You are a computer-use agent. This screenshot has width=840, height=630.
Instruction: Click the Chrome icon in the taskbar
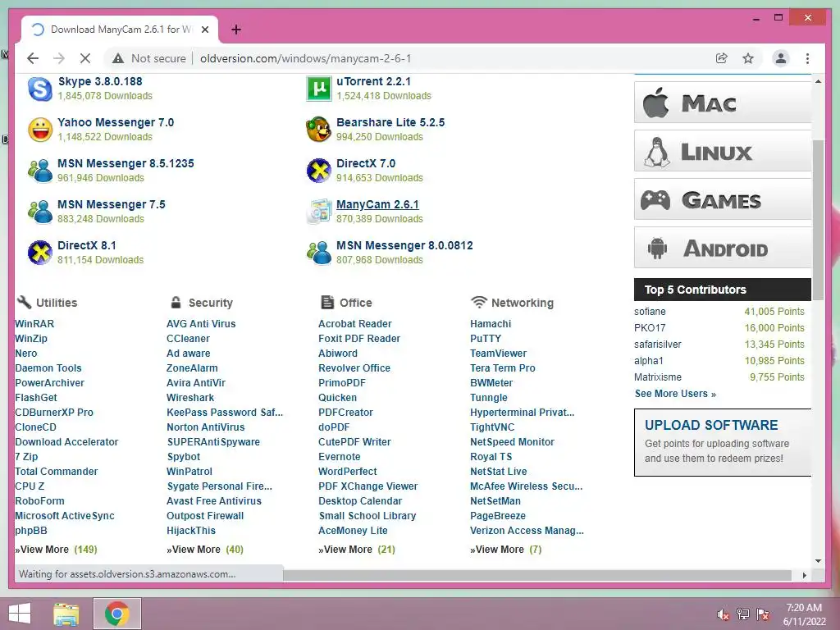click(x=117, y=614)
